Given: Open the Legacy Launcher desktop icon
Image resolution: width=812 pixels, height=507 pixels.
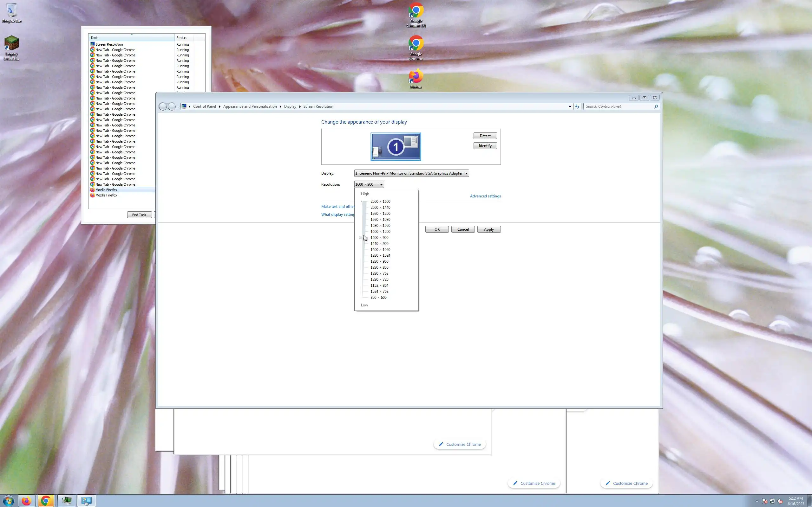Looking at the screenshot, I should click(11, 44).
